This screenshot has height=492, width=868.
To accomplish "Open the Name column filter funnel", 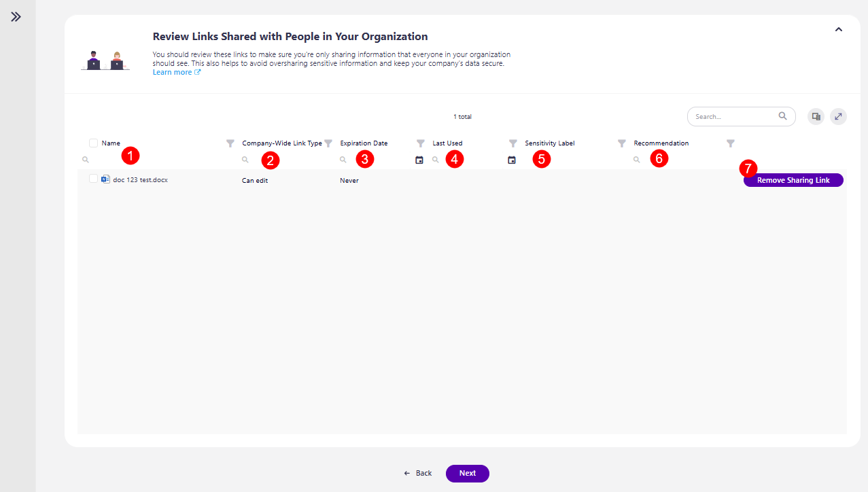I will point(230,143).
